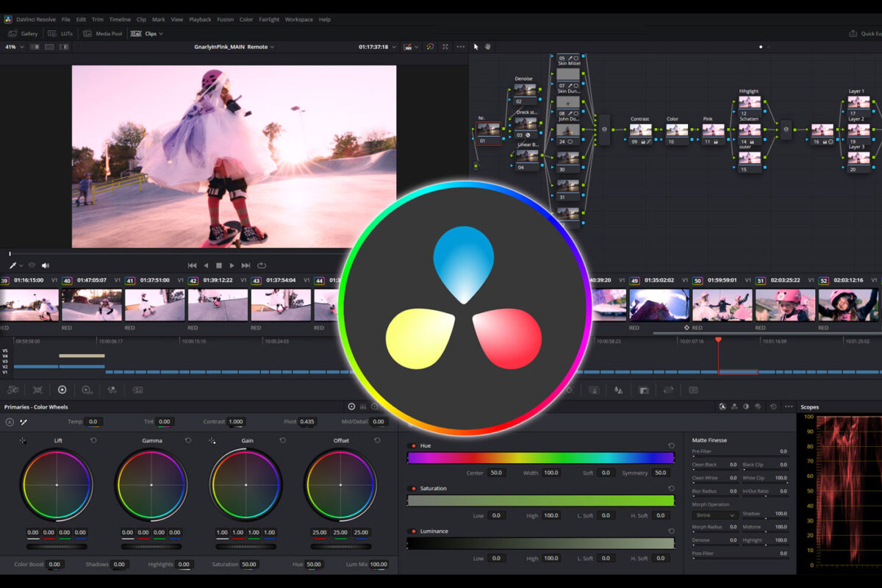Activate the auto balance button
882x588 pixels.
10,422
